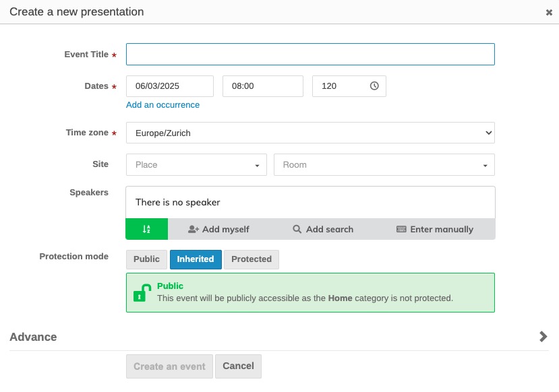
Task: Click the magnifier icon beside Add search
Action: 297,229
